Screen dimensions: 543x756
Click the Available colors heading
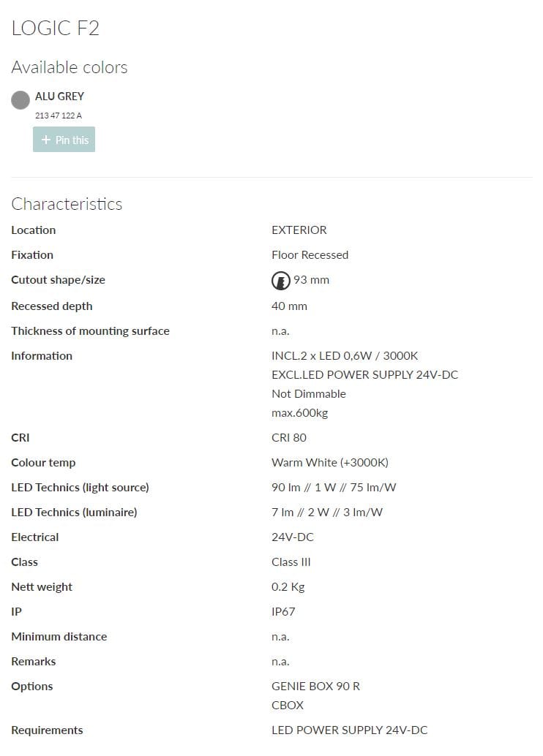click(x=70, y=67)
